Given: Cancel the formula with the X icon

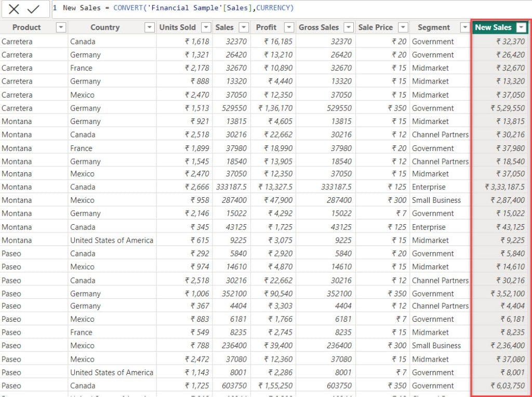Looking at the screenshot, I should (14, 9).
